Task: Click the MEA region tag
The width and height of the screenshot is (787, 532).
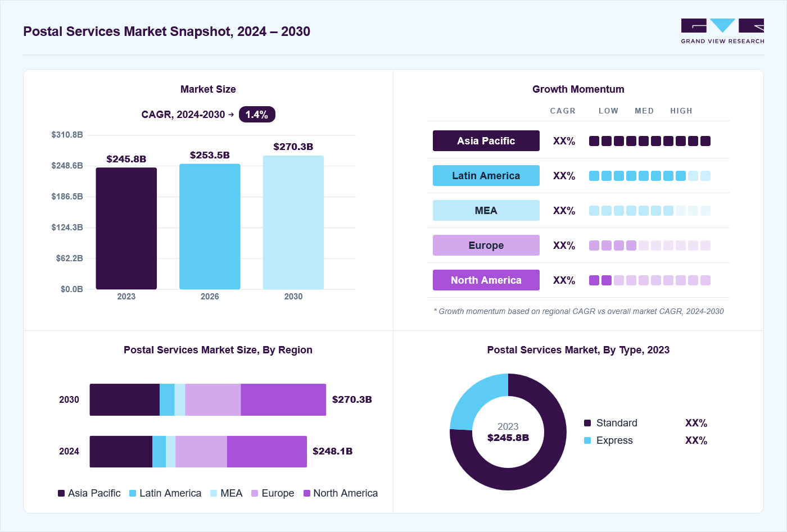Action: [486, 211]
